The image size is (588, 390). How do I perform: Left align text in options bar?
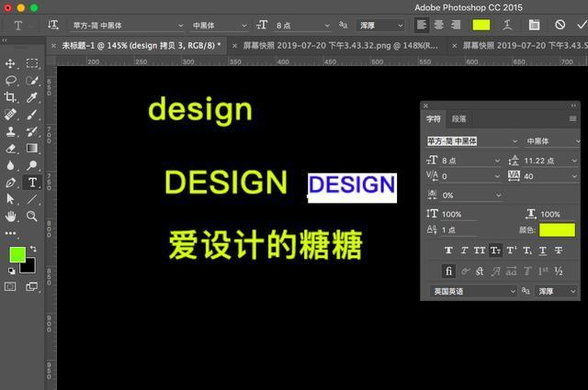point(422,25)
